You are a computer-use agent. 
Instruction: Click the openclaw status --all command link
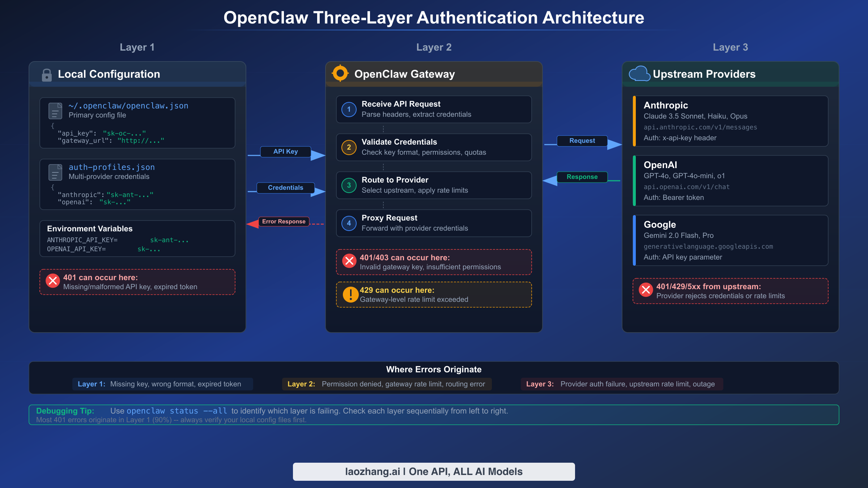click(x=177, y=411)
